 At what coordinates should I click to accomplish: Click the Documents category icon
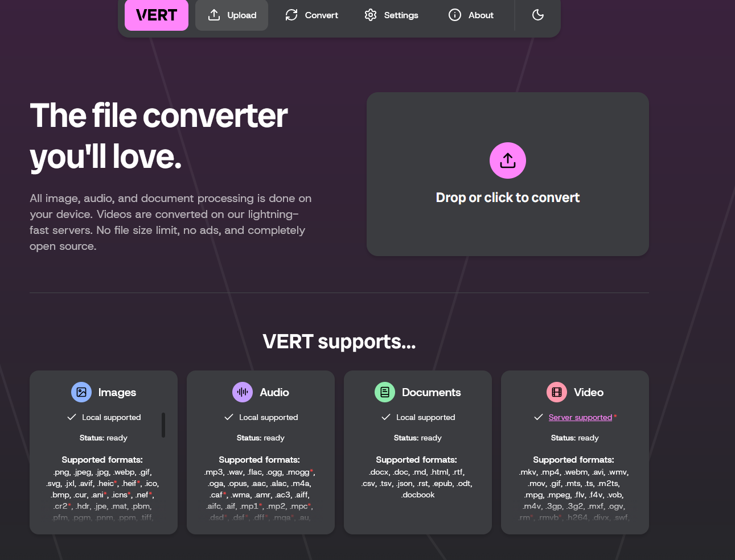pyautogui.click(x=385, y=392)
